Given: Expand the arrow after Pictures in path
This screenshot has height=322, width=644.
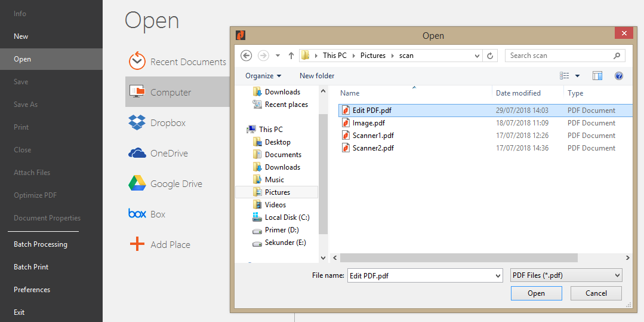Looking at the screenshot, I should coord(392,56).
